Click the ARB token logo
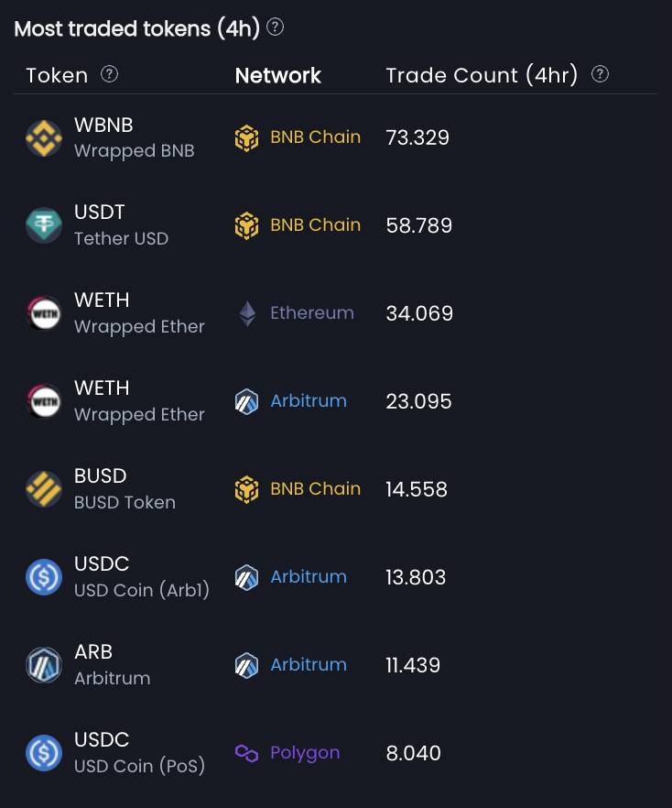Screen dimensions: 672x808 (x=44, y=665)
